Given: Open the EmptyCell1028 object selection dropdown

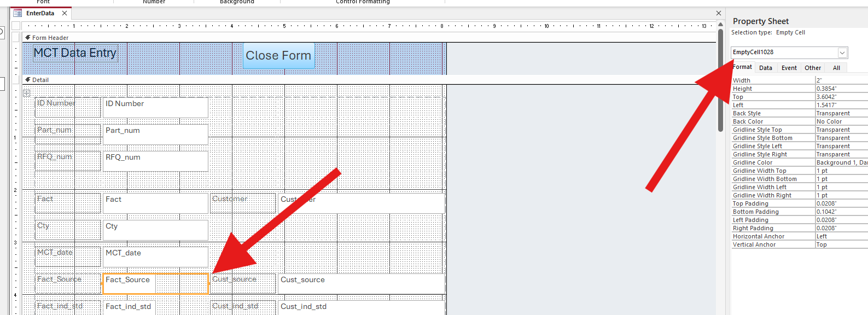Looking at the screenshot, I should (x=842, y=52).
